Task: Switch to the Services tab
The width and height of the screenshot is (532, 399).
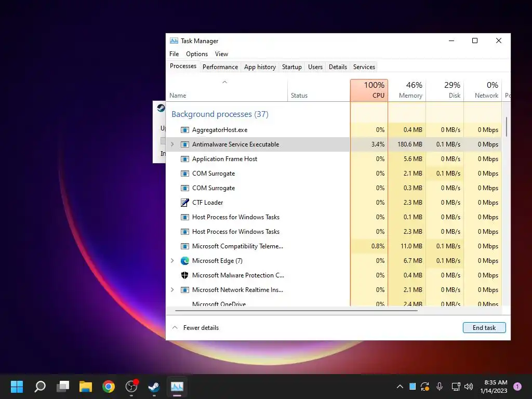Action: coord(364,67)
